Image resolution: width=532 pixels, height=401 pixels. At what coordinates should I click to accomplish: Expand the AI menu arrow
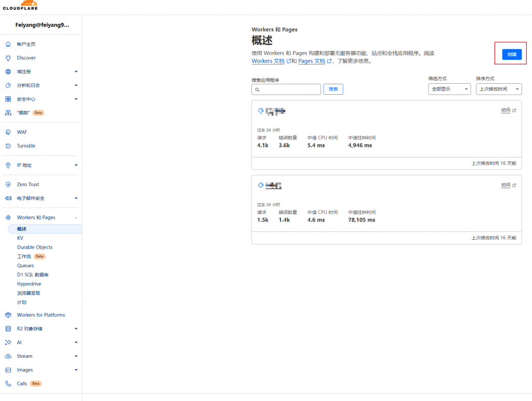click(76, 342)
